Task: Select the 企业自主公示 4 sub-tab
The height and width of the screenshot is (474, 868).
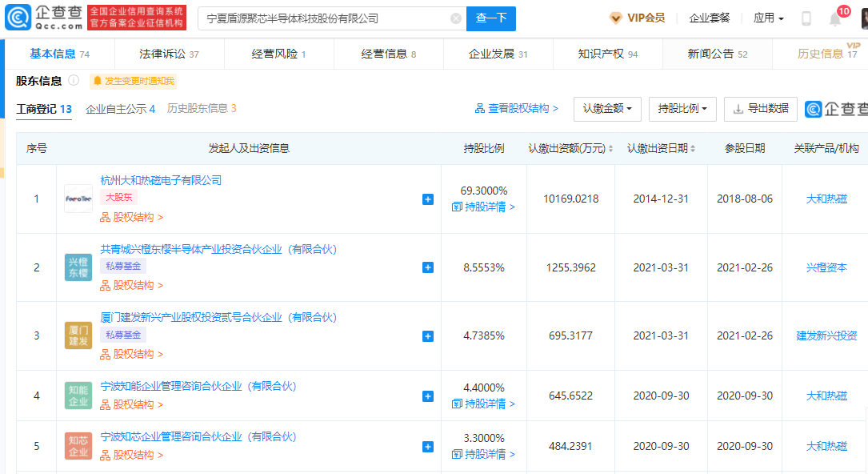Action: (x=120, y=109)
